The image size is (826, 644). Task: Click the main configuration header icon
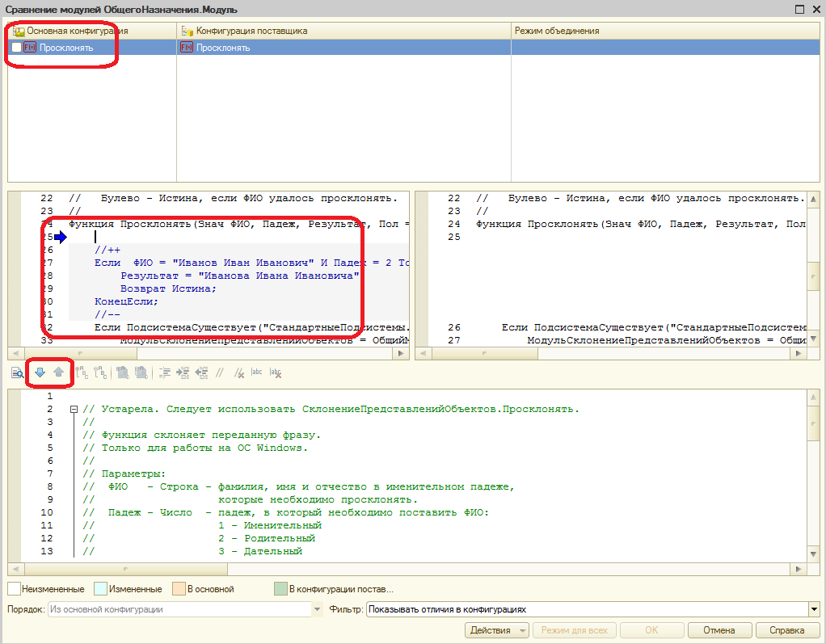pos(19,31)
